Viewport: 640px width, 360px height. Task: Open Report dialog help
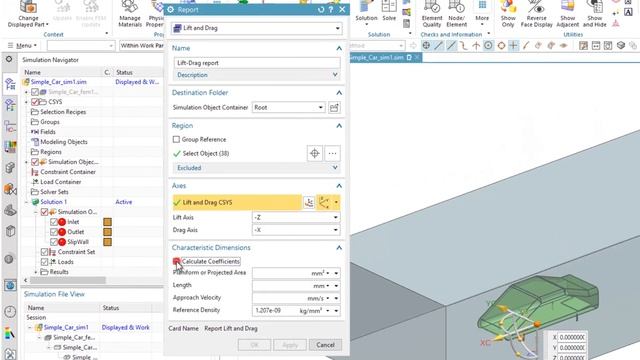pyautogui.click(x=331, y=9)
